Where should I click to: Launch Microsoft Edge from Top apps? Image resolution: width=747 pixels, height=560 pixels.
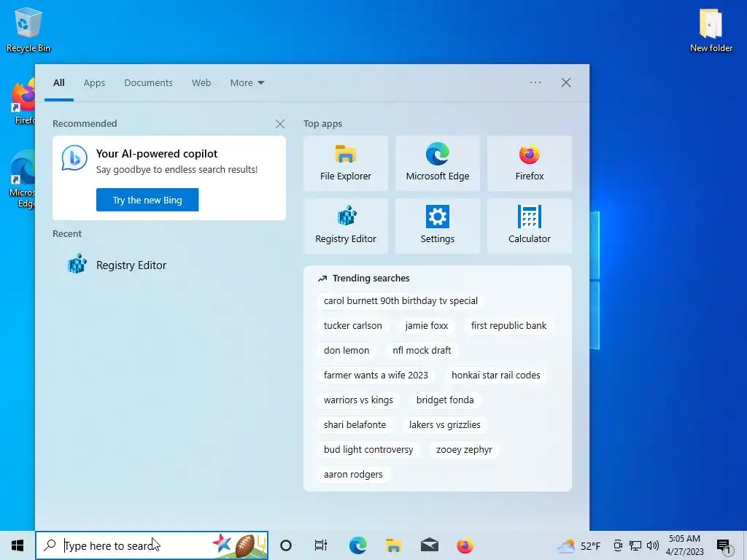pyautogui.click(x=438, y=163)
